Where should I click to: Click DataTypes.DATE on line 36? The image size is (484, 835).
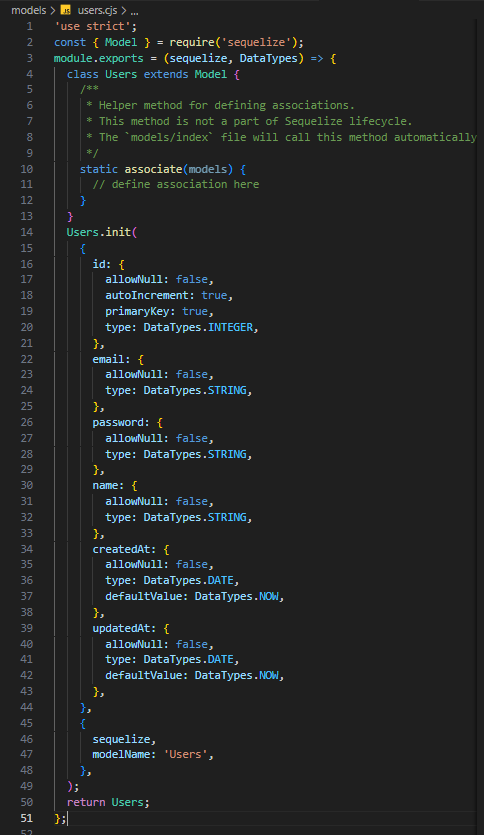[x=188, y=580]
